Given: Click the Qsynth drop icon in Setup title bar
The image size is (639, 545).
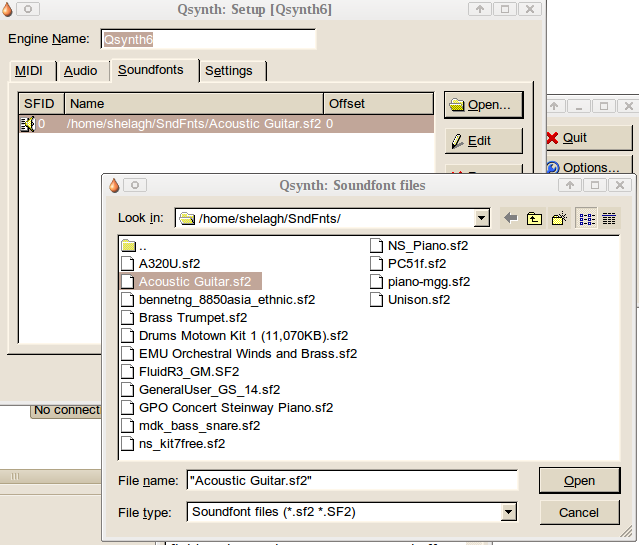Looking at the screenshot, I should 8,9.
